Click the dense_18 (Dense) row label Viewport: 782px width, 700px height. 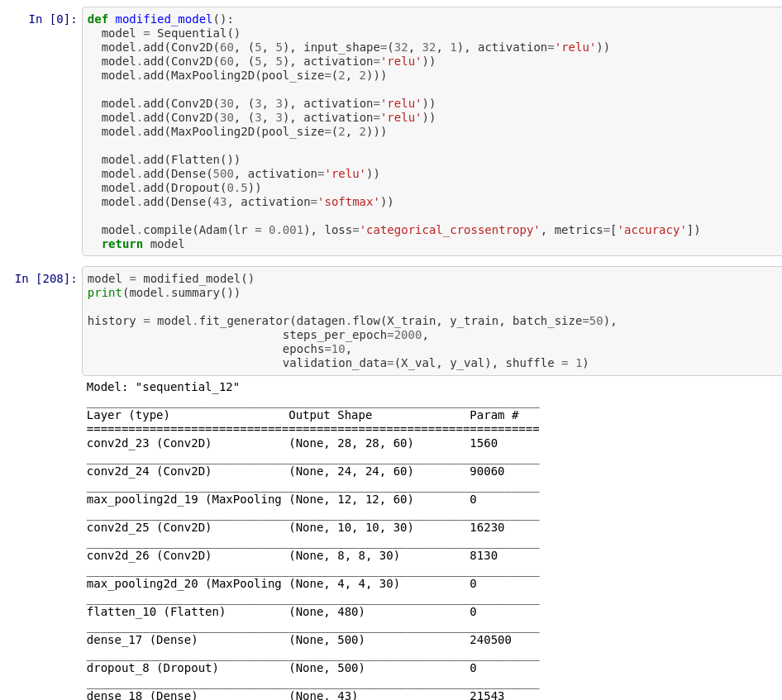pyautogui.click(x=142, y=695)
